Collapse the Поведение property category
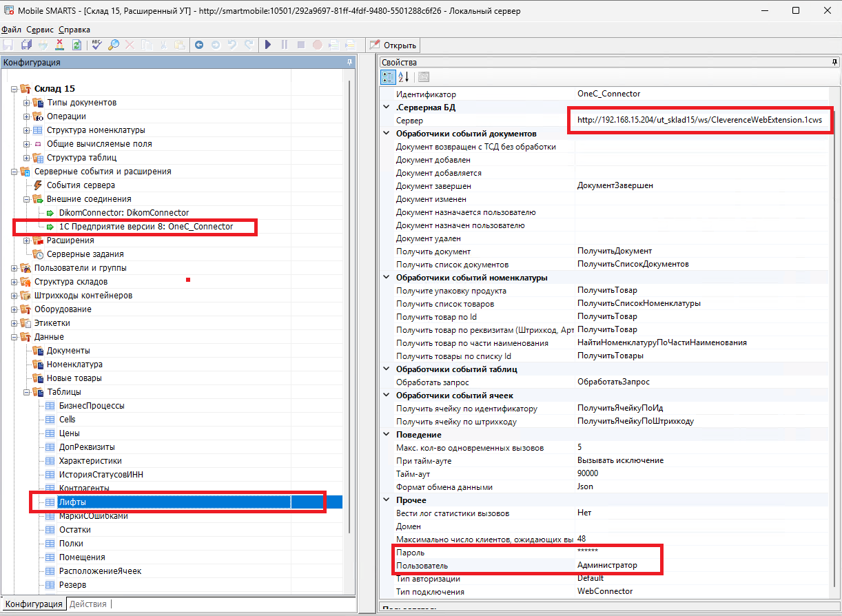This screenshot has width=842, height=616. coord(386,435)
